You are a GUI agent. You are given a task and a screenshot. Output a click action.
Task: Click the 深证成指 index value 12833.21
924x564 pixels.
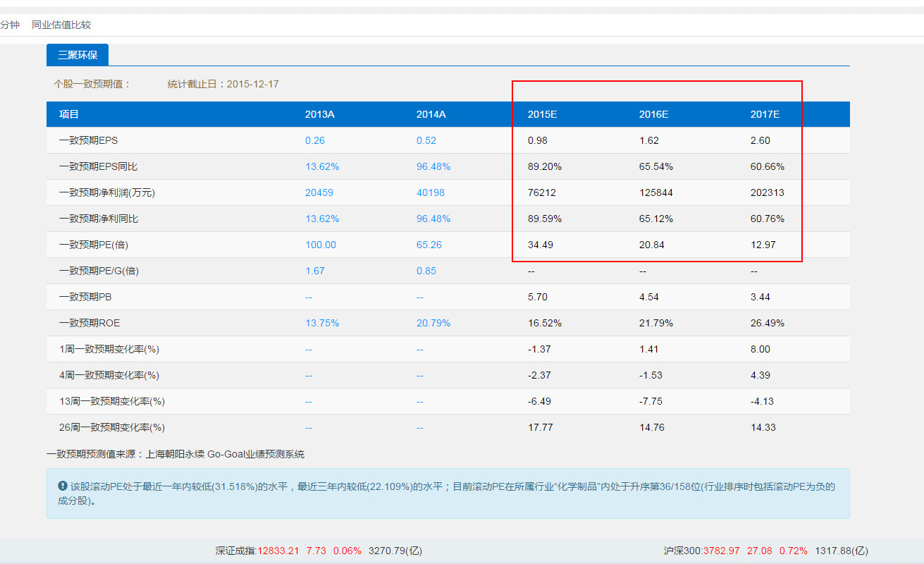coord(278,551)
